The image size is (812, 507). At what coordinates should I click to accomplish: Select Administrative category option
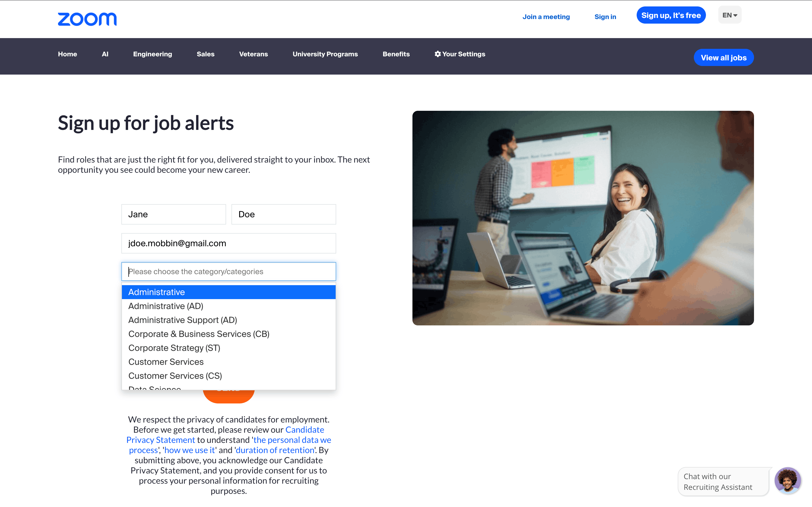pos(228,292)
